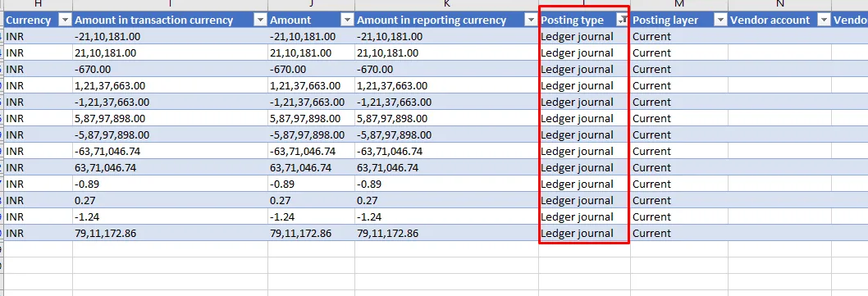Select -1,21,37,663.00 in the Amount column

[x=311, y=102]
